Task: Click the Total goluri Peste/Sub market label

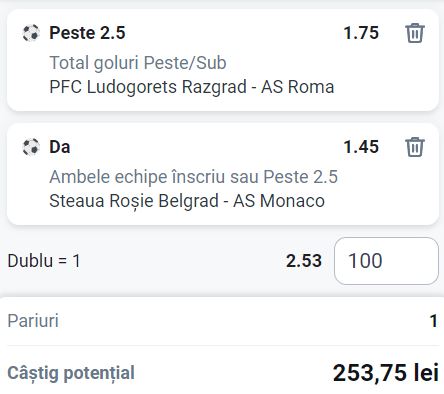Action: point(138,63)
